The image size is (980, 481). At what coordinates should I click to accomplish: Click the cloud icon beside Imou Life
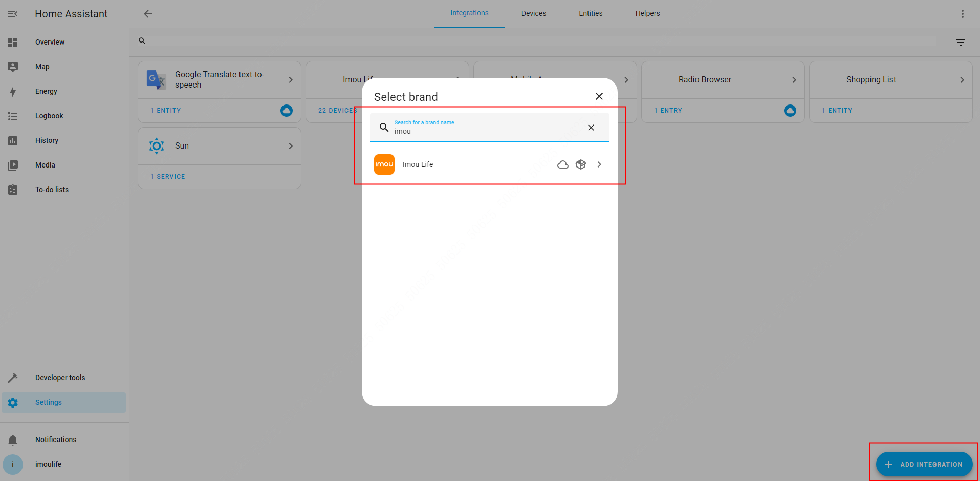[563, 164]
